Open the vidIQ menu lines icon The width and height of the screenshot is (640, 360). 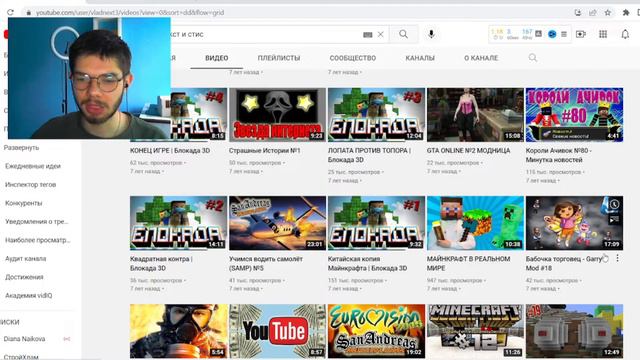(x=564, y=34)
